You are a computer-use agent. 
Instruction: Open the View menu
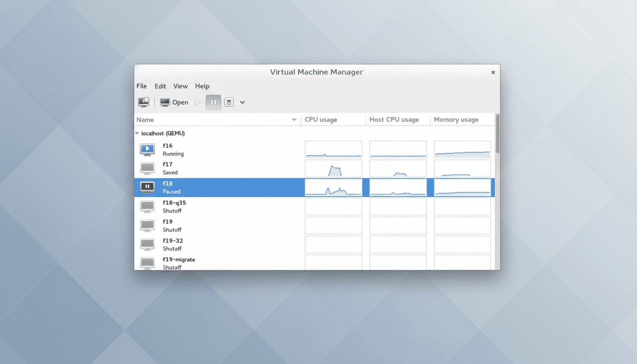point(181,86)
